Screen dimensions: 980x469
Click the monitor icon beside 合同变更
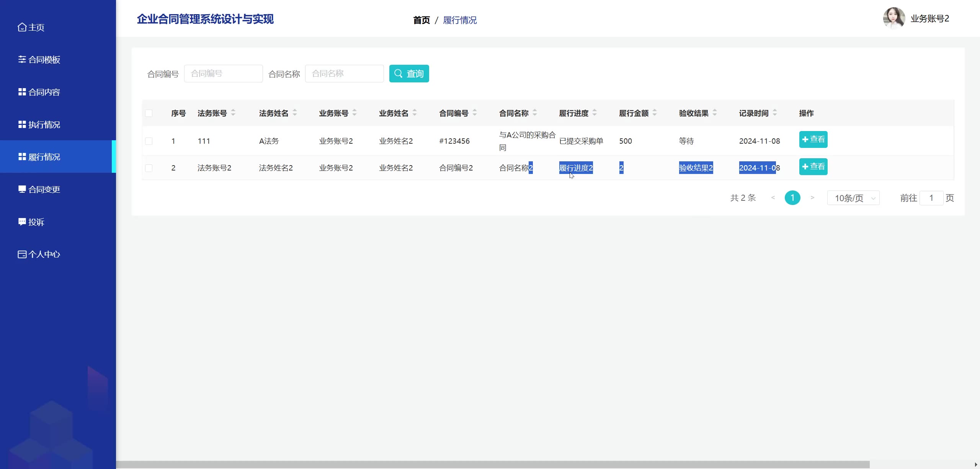point(22,189)
